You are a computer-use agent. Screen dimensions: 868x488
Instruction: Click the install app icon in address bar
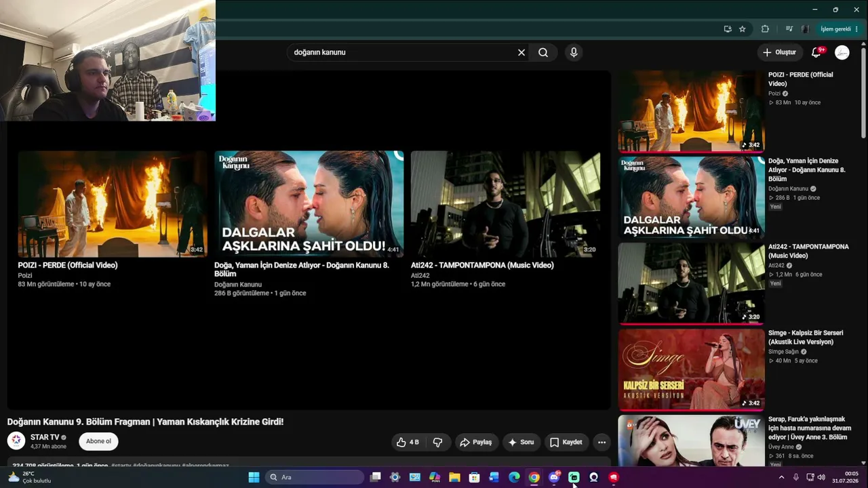pos(728,29)
